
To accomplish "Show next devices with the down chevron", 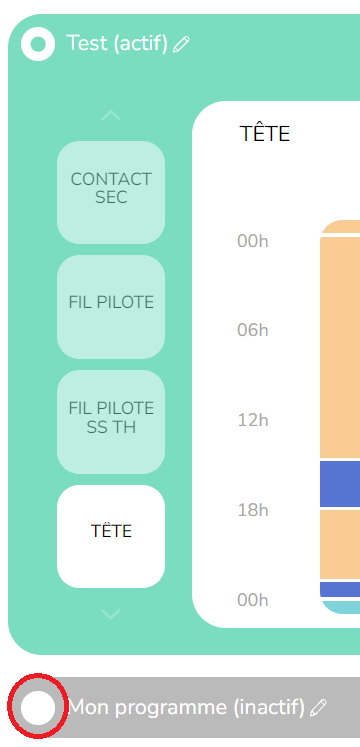I will [x=110, y=614].
